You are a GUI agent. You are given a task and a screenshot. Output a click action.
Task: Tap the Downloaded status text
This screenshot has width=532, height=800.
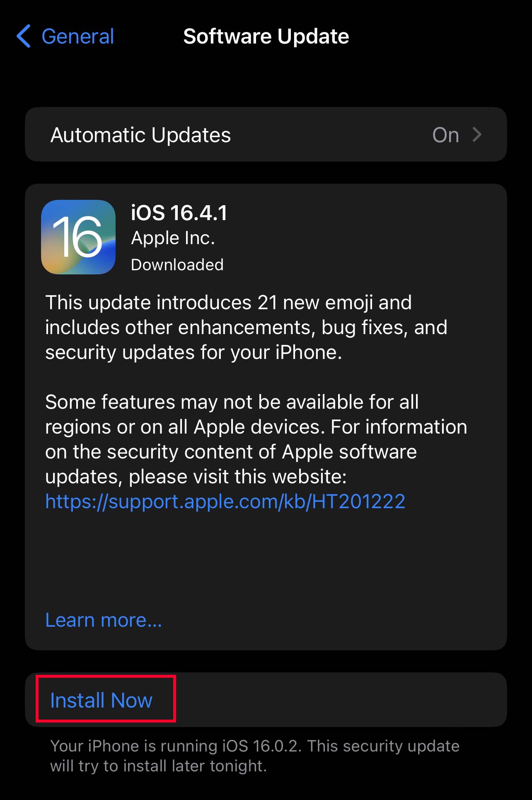coord(177,265)
